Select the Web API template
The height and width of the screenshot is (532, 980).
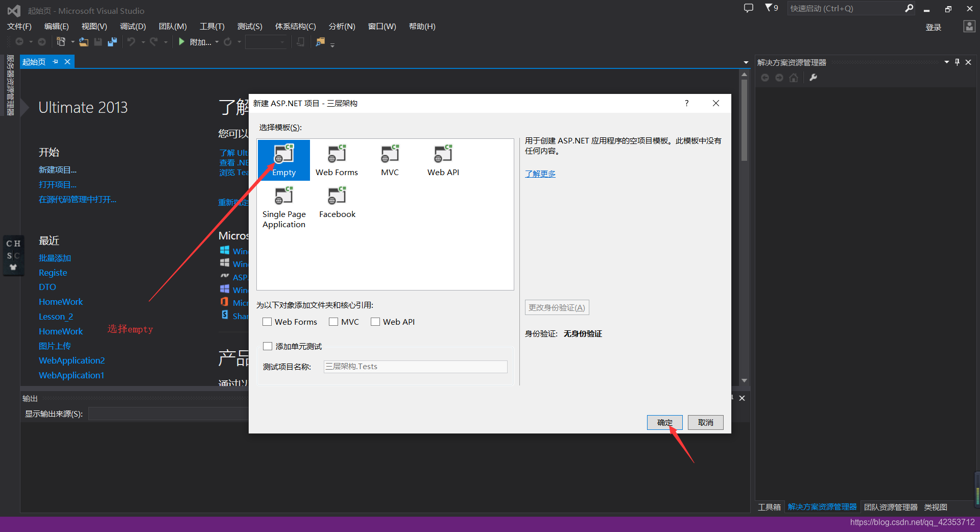(443, 160)
